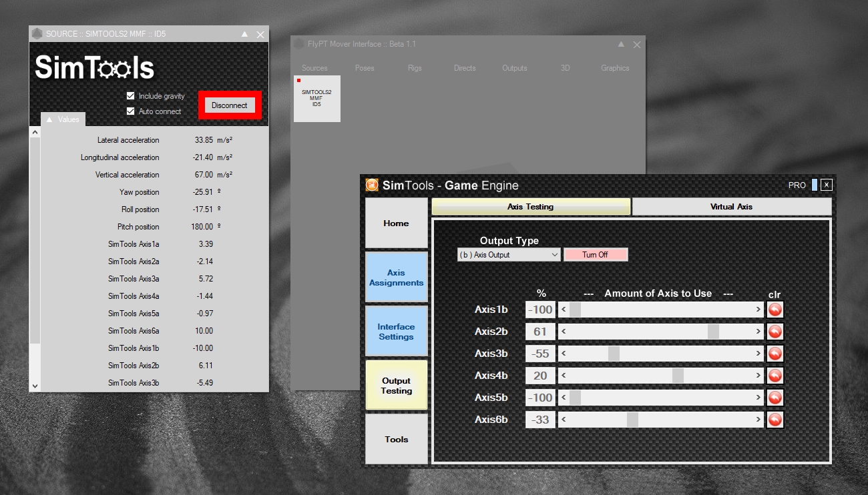Toggle the Auto connect checkbox
The height and width of the screenshot is (495, 868).
131,111
